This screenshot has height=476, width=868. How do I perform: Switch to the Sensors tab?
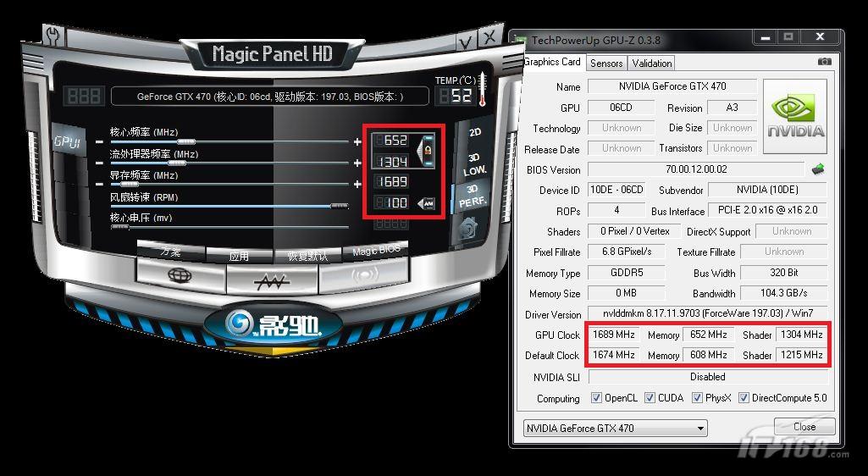click(606, 63)
